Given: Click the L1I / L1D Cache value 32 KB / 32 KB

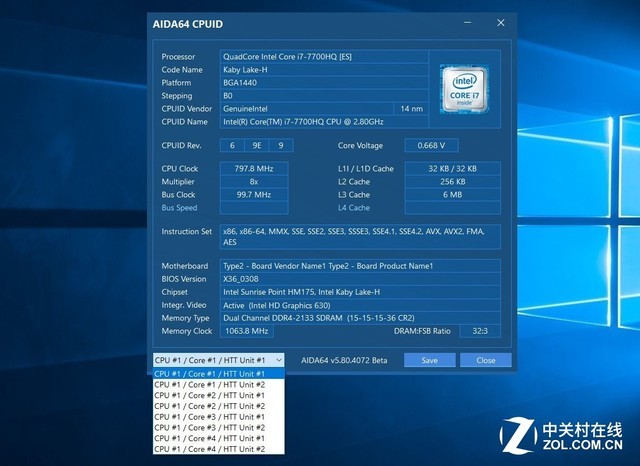Looking at the screenshot, I should tap(453, 169).
